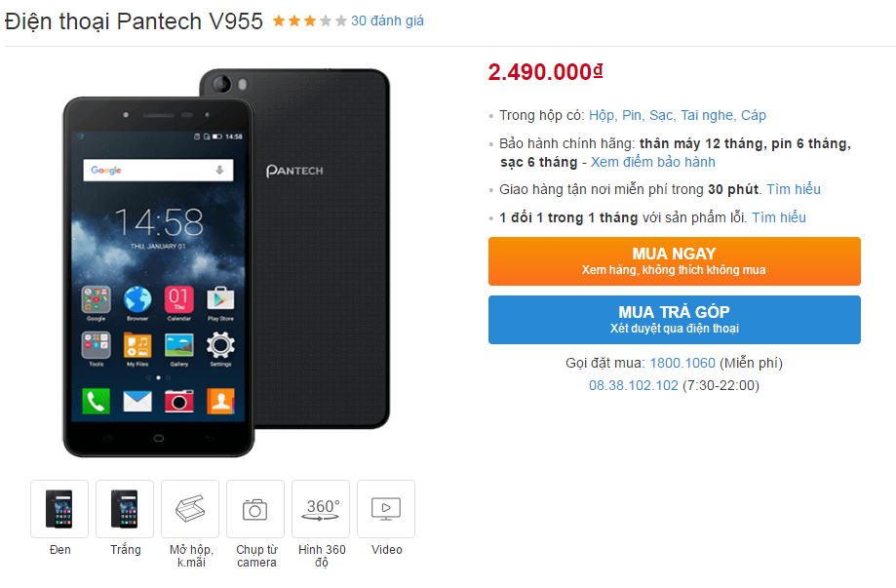Open the Pin accessory link
This screenshot has width=896, height=588.
point(634,115)
